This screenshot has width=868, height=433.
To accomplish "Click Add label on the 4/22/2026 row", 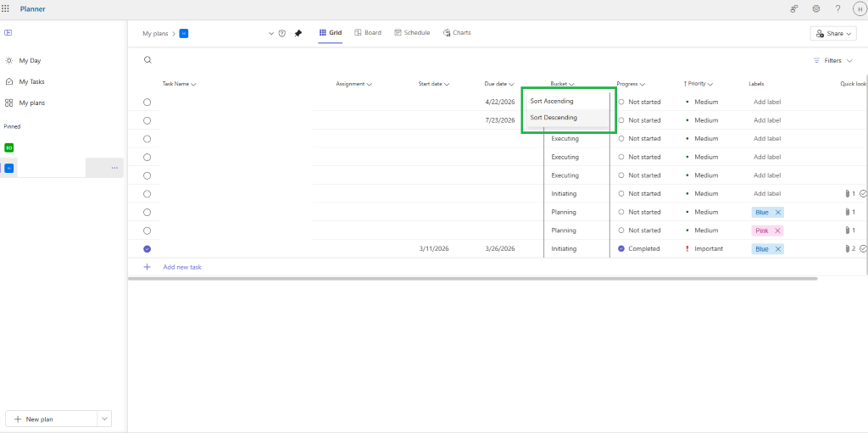I will pos(766,103).
